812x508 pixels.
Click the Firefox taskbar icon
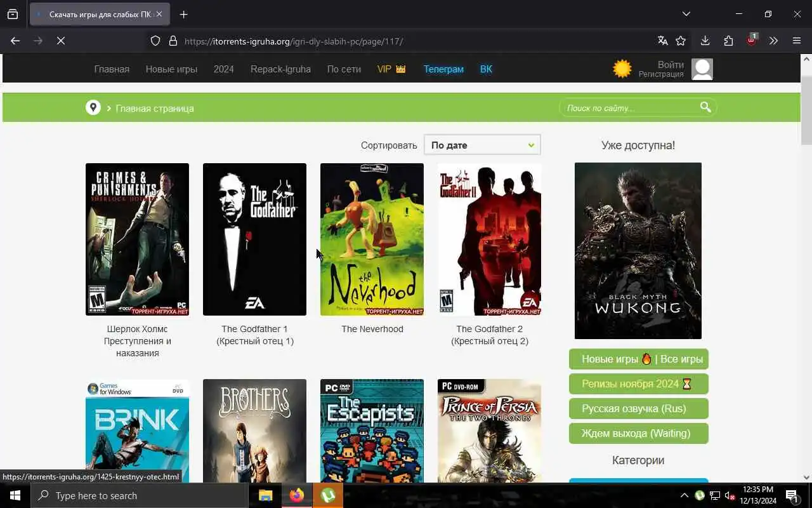[x=297, y=495]
